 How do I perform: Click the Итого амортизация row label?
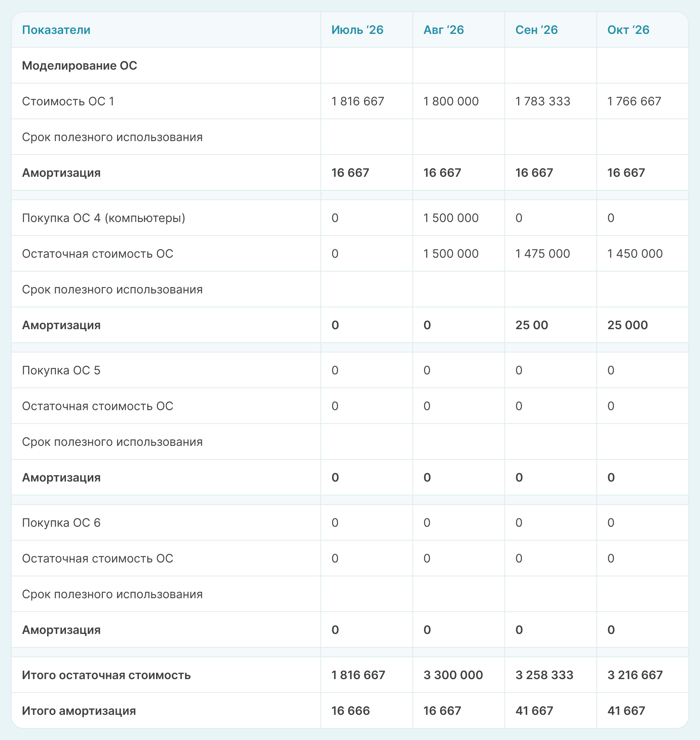coord(79,711)
